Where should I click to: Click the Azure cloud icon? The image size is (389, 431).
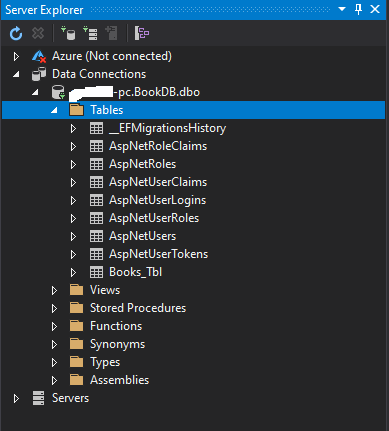pos(39,56)
